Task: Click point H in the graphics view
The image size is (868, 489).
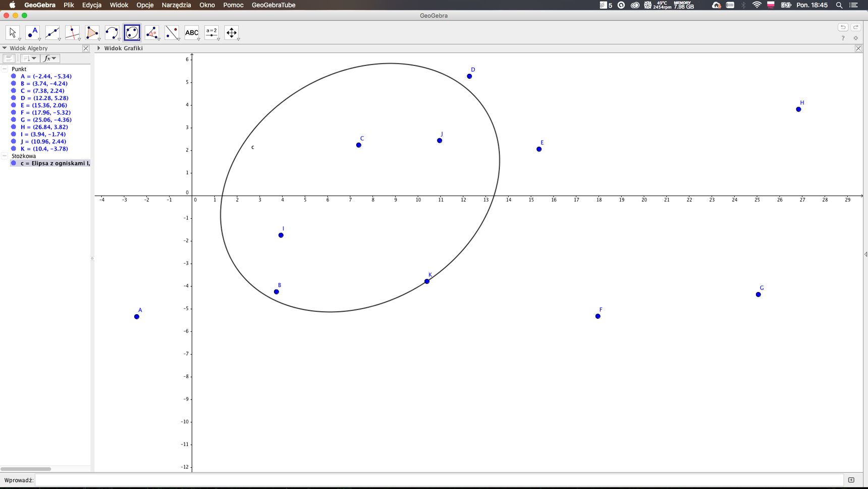Action: pyautogui.click(x=798, y=109)
